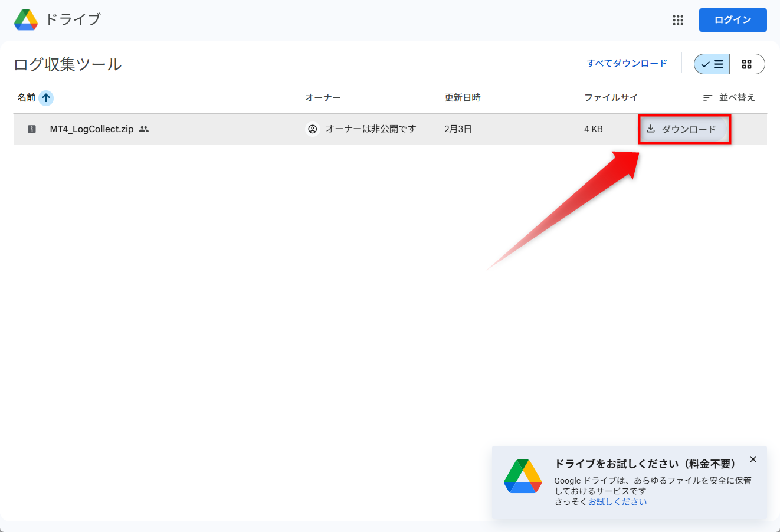The height and width of the screenshot is (532, 780).
Task: Click the すべてダウンロード link
Action: tap(627, 64)
